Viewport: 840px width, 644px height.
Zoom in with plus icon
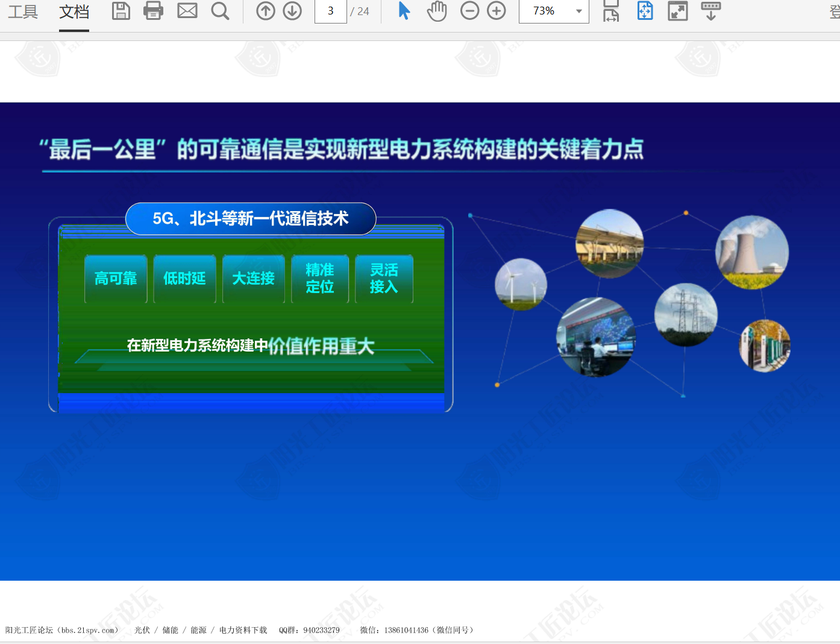click(497, 11)
